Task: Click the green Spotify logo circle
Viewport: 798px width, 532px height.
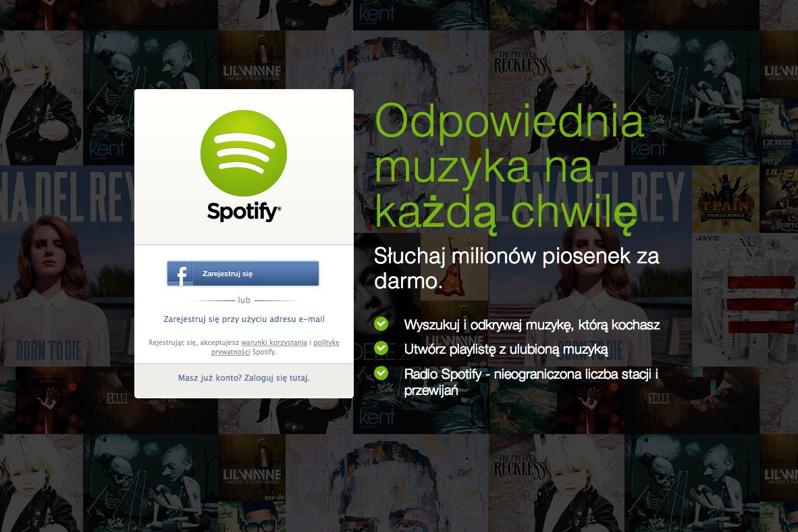Action: click(244, 153)
